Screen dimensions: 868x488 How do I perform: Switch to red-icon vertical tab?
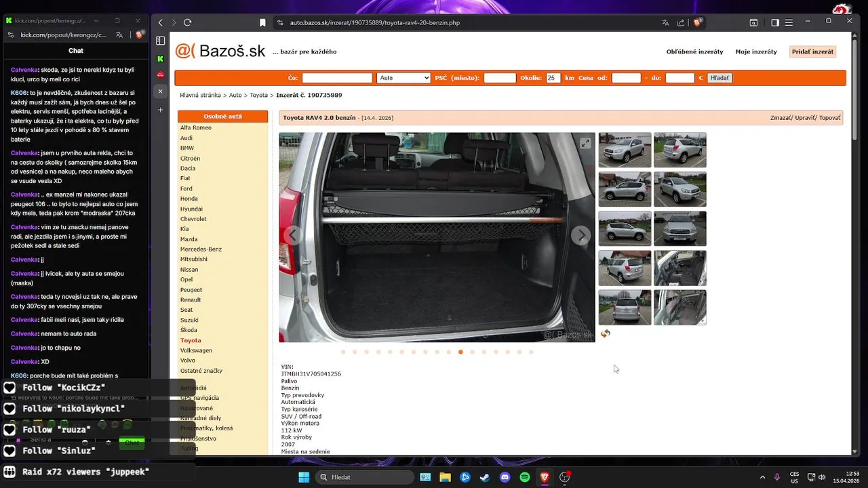161,75
